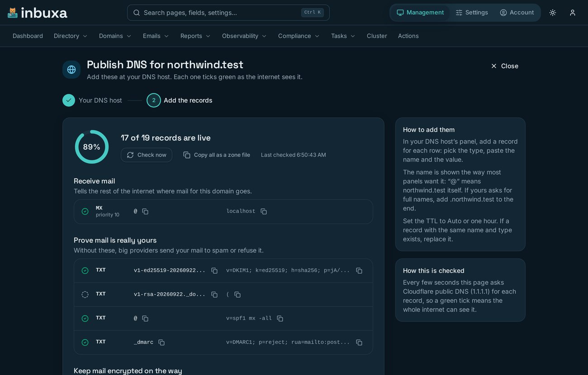The image size is (588, 375).
Task: Copy the DKIM ed25519 record value
Action: click(359, 271)
